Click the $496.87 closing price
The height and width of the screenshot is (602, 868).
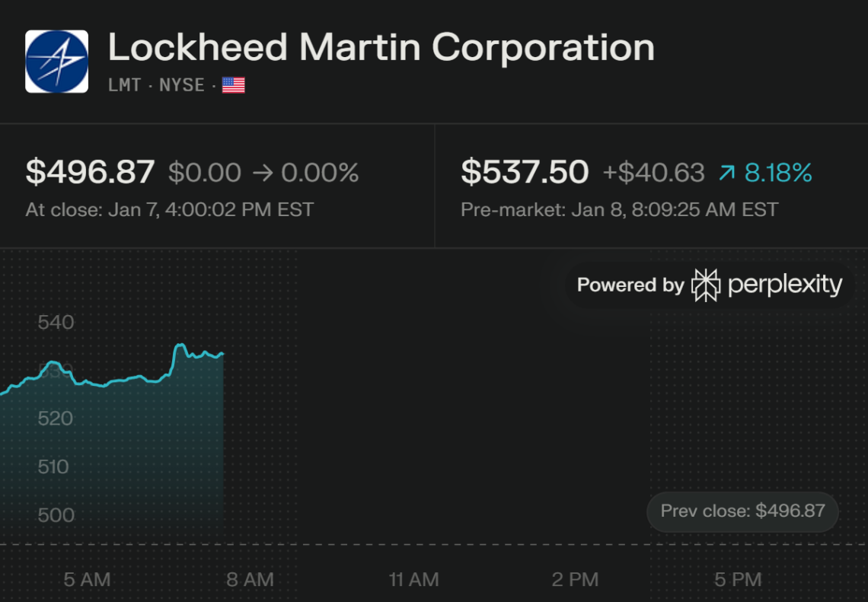90,173
